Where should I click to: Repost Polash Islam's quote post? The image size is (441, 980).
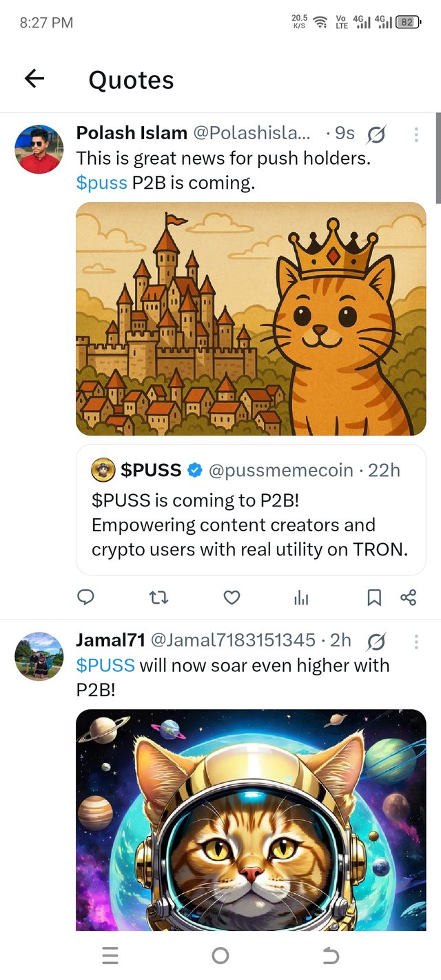click(x=159, y=598)
